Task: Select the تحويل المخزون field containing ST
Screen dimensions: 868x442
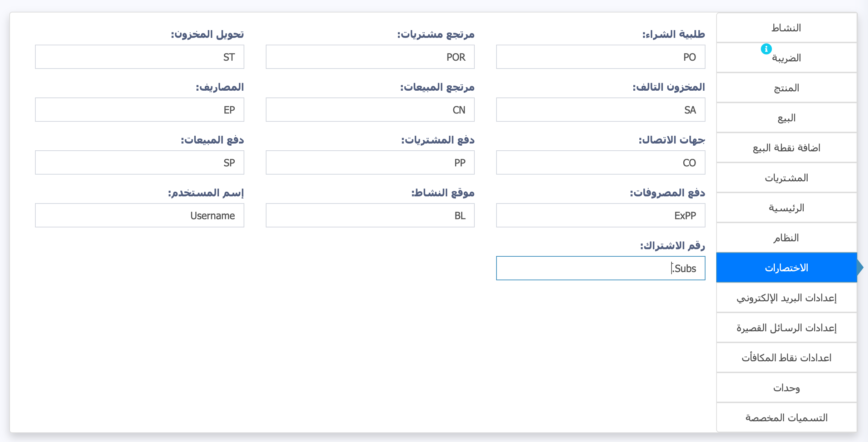Action: (x=140, y=57)
